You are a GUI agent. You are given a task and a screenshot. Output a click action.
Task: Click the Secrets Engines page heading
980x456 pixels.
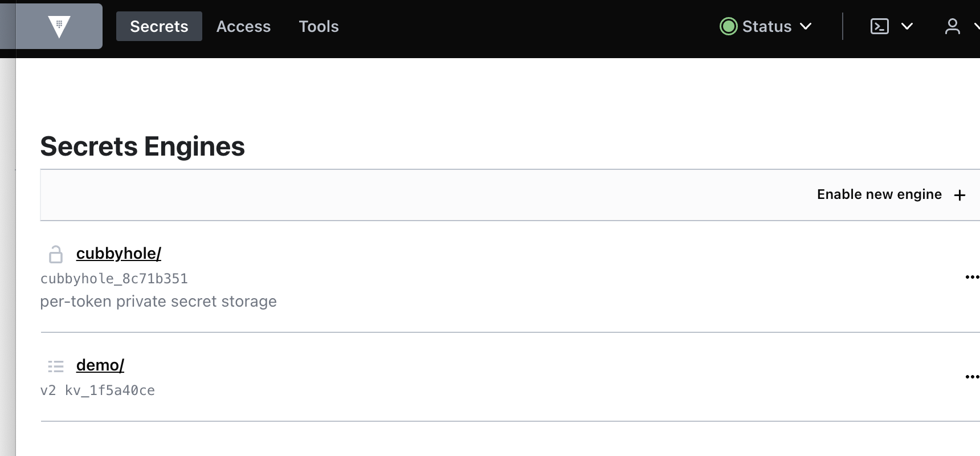[x=142, y=146]
